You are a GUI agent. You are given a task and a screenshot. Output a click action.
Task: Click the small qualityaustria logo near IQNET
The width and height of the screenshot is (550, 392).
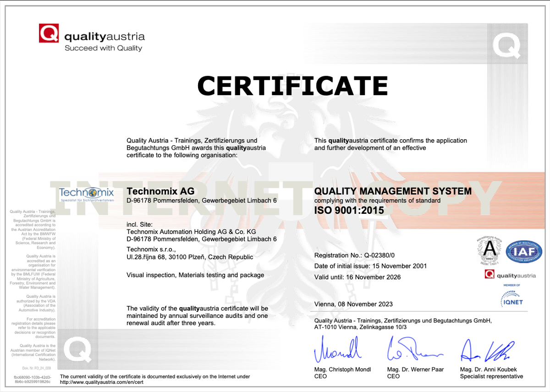[510, 275]
